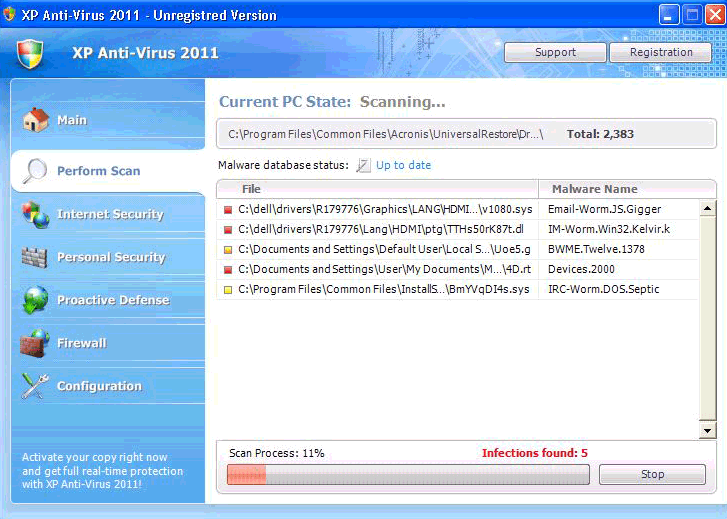Open the Support page
727x519 pixels.
click(x=554, y=52)
